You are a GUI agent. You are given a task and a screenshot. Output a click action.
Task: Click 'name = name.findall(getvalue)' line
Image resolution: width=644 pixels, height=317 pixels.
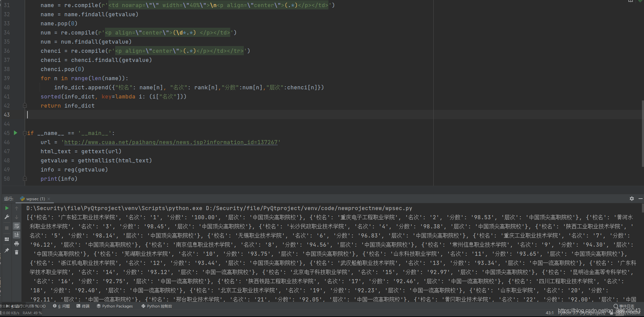pyautogui.click(x=89, y=15)
